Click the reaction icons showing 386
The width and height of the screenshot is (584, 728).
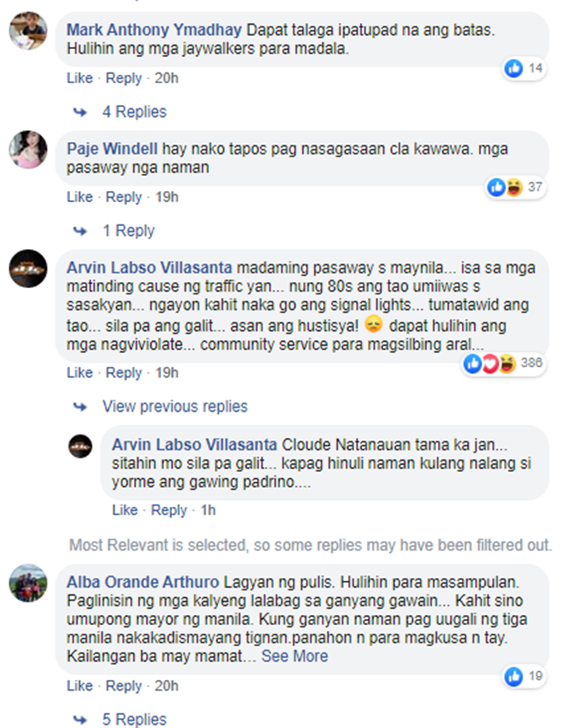tap(504, 363)
